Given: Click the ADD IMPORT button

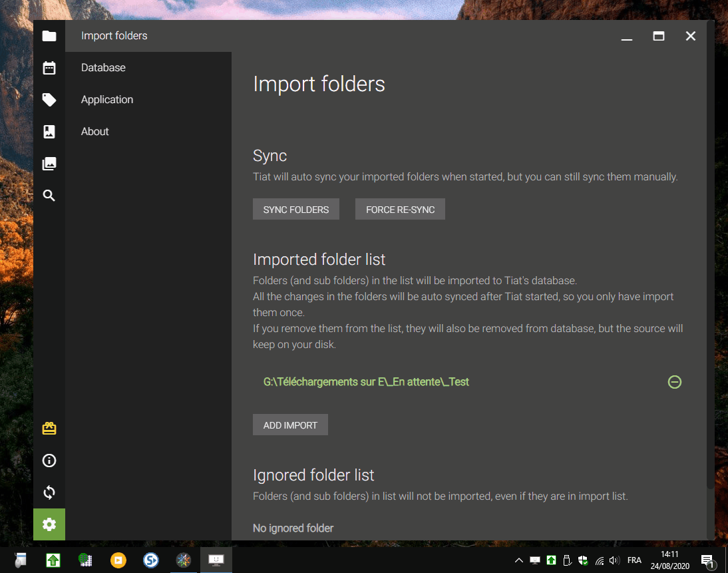Looking at the screenshot, I should pyautogui.click(x=290, y=425).
